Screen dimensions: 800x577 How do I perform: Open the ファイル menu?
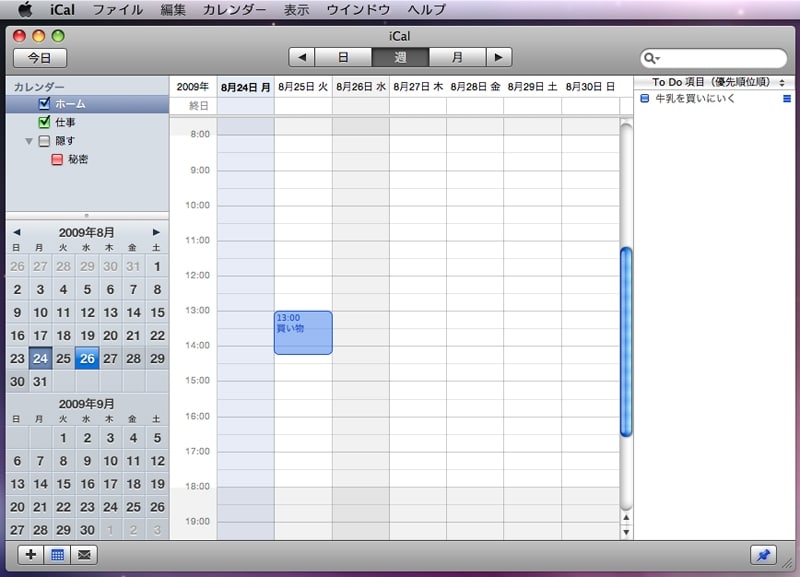(118, 10)
